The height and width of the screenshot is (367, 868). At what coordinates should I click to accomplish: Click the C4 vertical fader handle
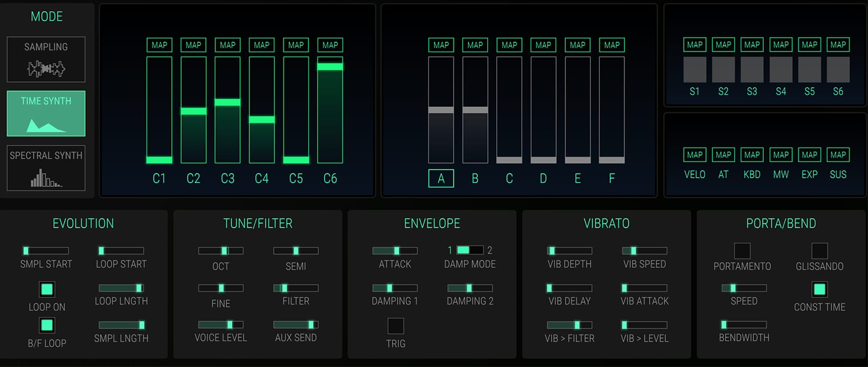(x=262, y=120)
